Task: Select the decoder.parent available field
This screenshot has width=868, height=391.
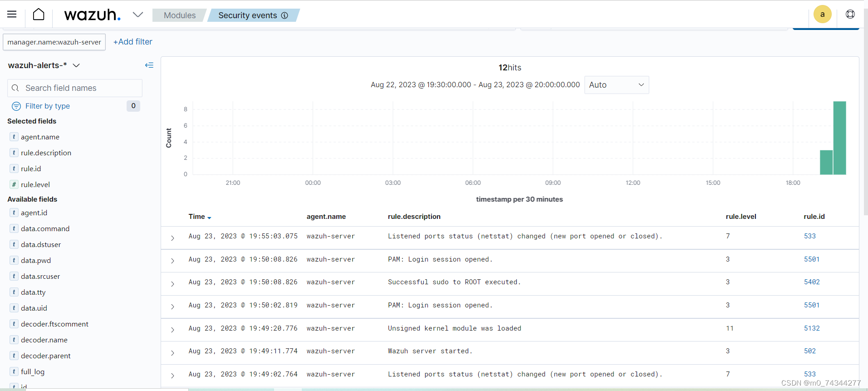Action: pyautogui.click(x=45, y=356)
